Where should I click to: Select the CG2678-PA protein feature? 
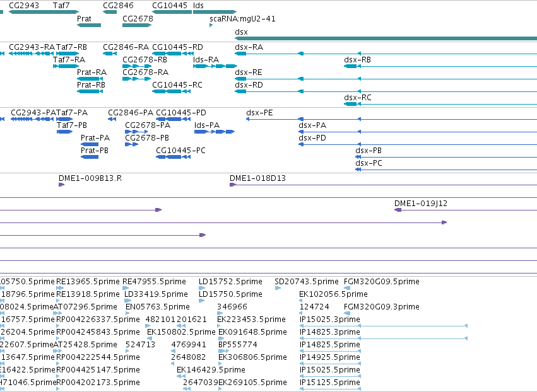click(x=136, y=132)
